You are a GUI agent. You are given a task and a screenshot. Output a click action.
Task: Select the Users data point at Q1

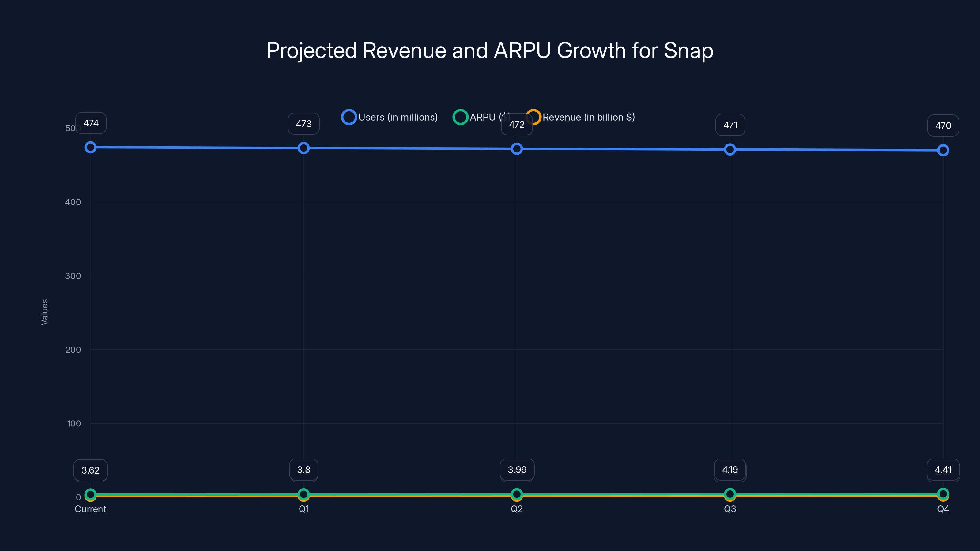(303, 148)
